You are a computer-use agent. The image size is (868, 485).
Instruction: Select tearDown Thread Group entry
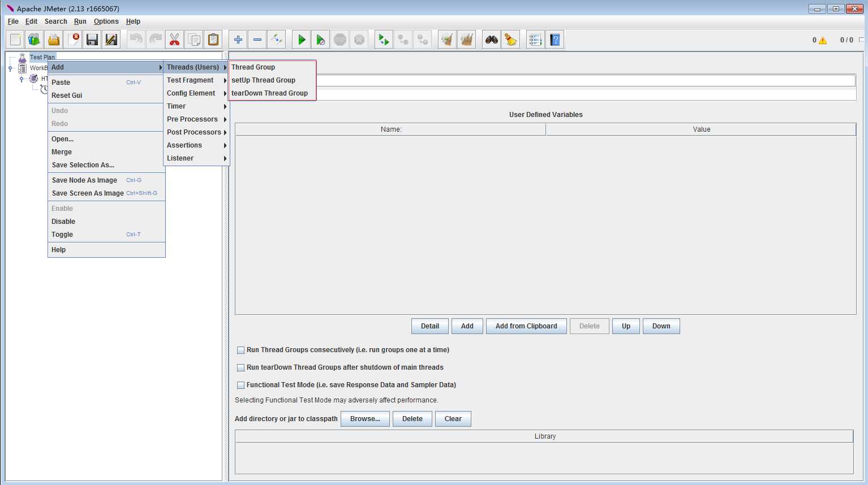(272, 93)
